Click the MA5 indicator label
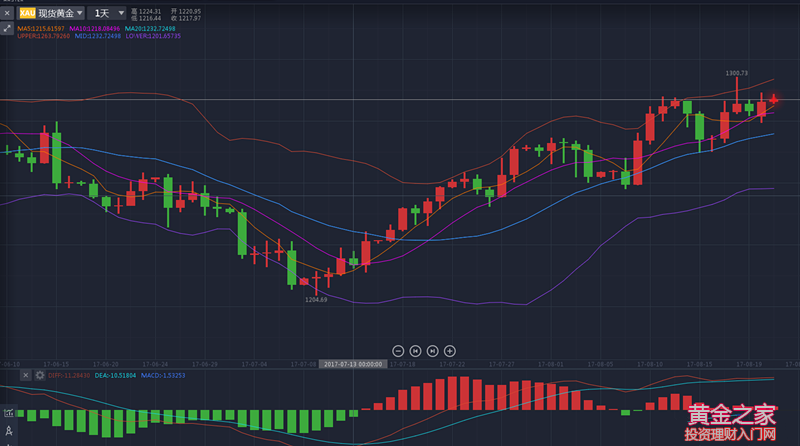Viewport: 800px width, 446px height. pyautogui.click(x=41, y=29)
